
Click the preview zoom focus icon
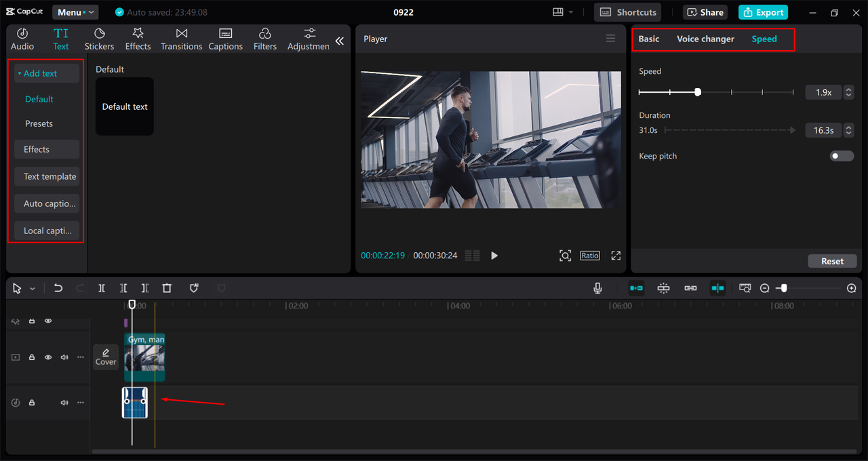pyautogui.click(x=565, y=256)
